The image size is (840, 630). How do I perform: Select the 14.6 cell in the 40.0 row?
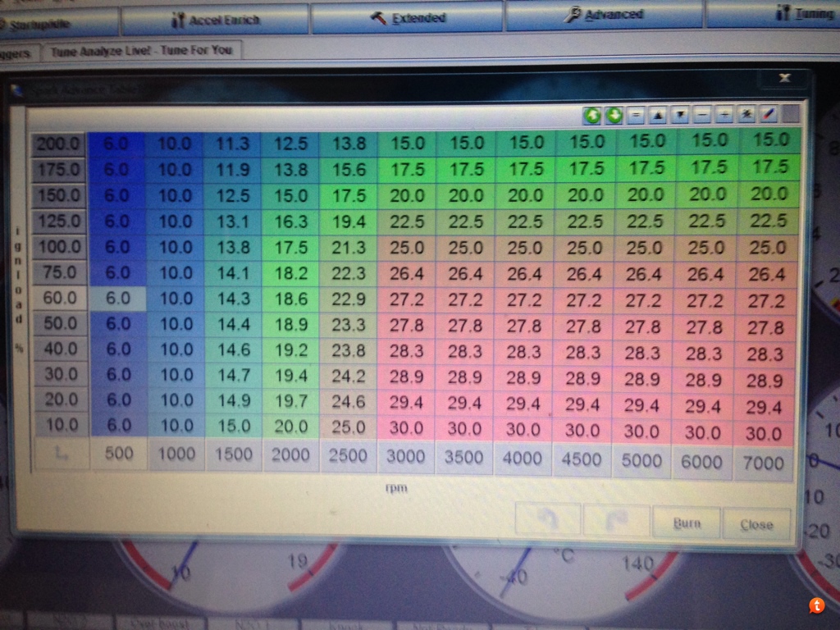pyautogui.click(x=234, y=349)
